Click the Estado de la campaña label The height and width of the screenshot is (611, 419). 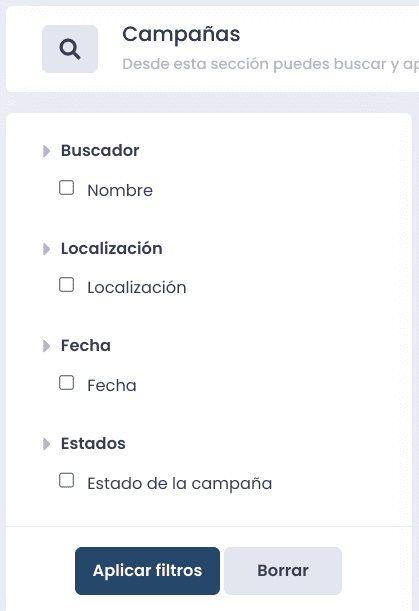point(180,484)
